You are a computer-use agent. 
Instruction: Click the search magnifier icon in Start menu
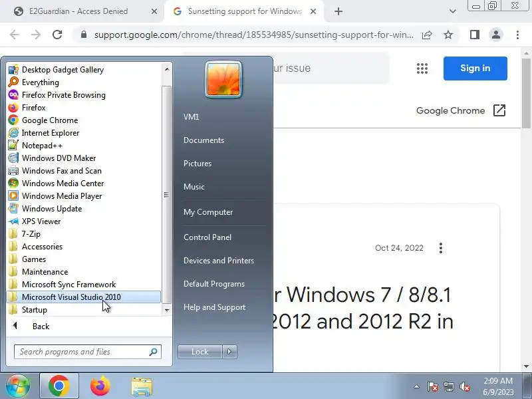click(x=154, y=352)
